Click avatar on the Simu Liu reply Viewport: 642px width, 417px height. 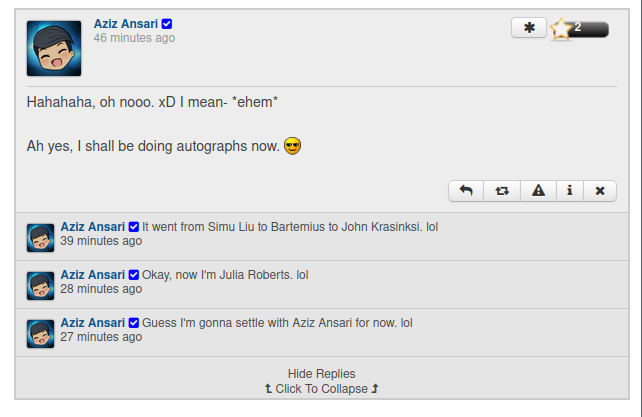click(x=41, y=238)
